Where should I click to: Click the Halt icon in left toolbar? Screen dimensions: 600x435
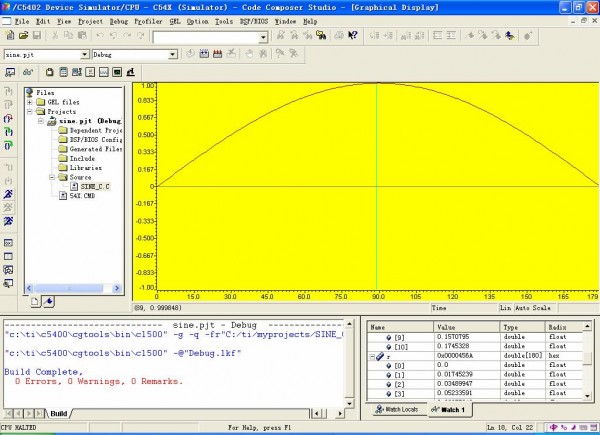pyautogui.click(x=8, y=207)
